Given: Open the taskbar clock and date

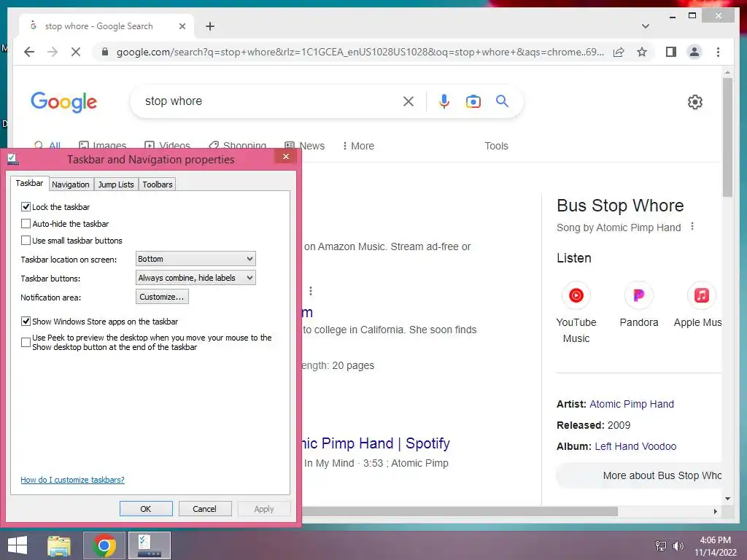Looking at the screenshot, I should pyautogui.click(x=715, y=545).
